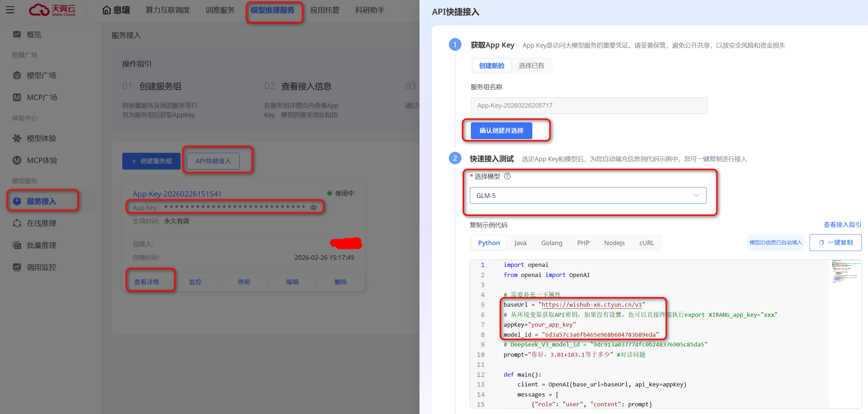Click the model_id line in the code

(x=581, y=335)
